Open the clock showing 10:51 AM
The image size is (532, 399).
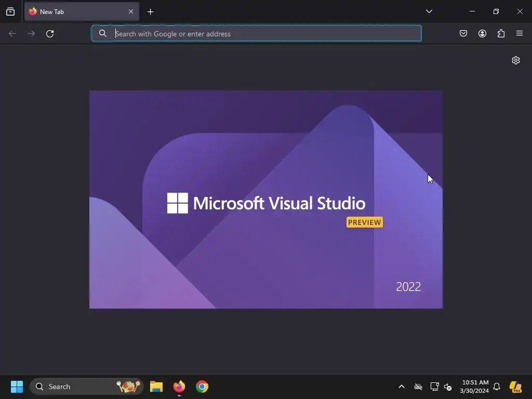tap(474, 387)
